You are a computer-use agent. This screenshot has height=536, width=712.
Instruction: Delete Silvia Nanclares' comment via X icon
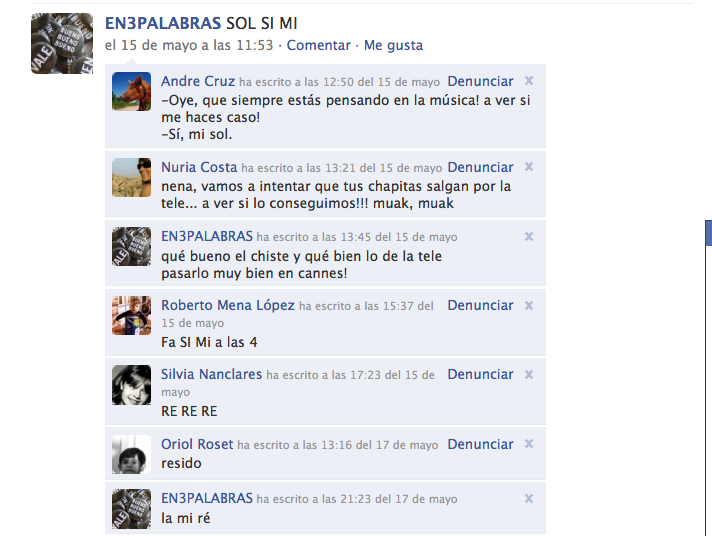(x=529, y=374)
